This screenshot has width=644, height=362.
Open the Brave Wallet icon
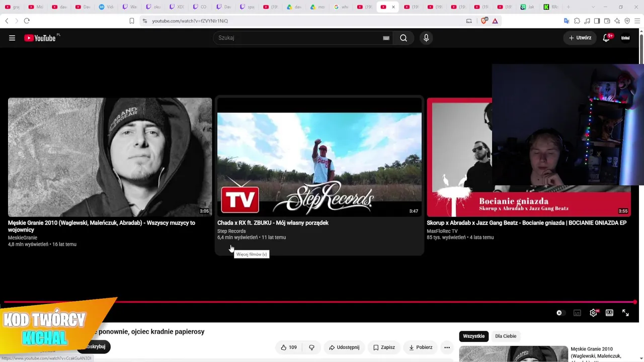pyautogui.click(x=607, y=21)
